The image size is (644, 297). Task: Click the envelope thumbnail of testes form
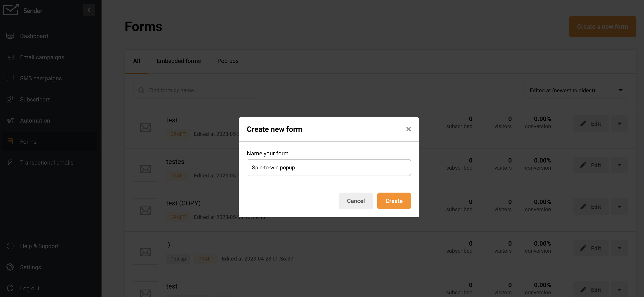tap(146, 169)
